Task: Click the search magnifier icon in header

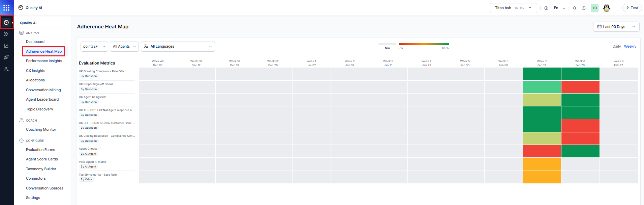Action: tap(574, 8)
